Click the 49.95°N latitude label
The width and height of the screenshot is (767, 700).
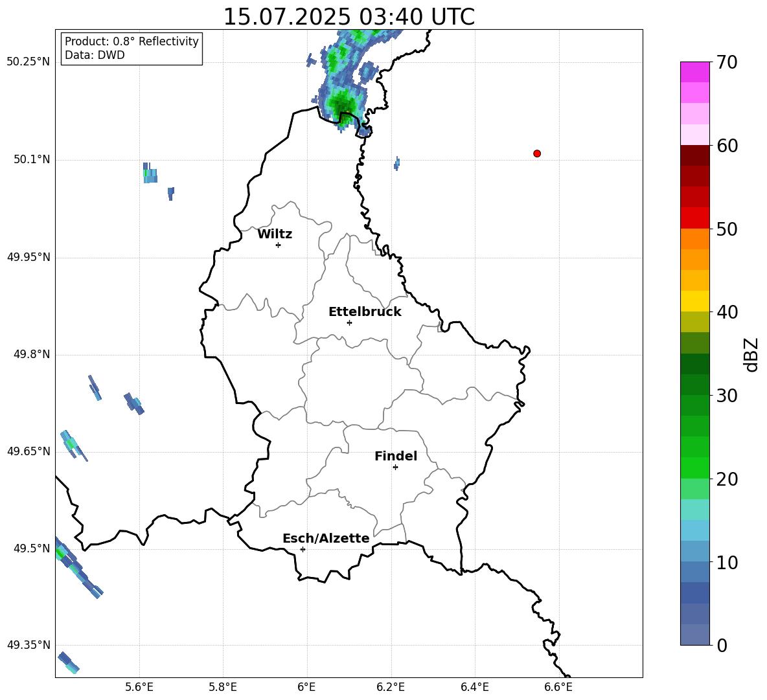tap(29, 256)
